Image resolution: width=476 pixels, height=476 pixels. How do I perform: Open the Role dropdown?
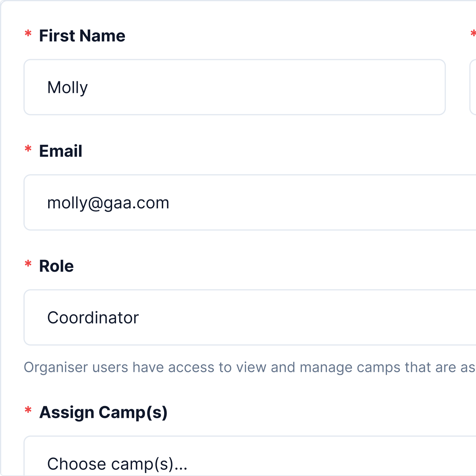(250, 317)
